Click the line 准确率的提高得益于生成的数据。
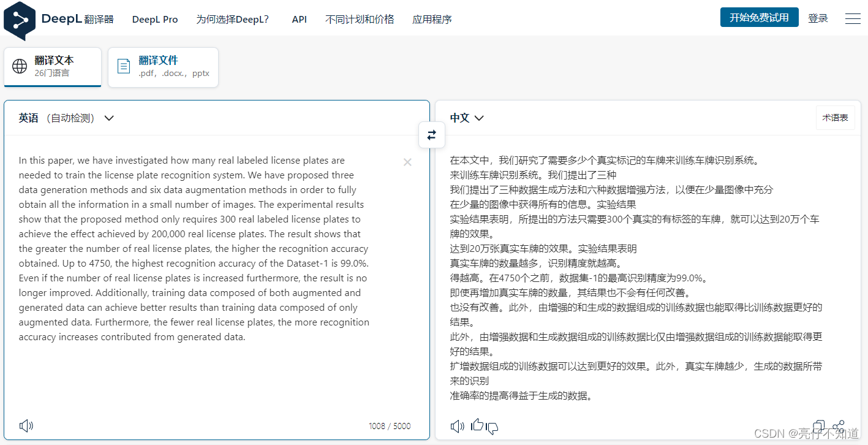 pos(521,396)
